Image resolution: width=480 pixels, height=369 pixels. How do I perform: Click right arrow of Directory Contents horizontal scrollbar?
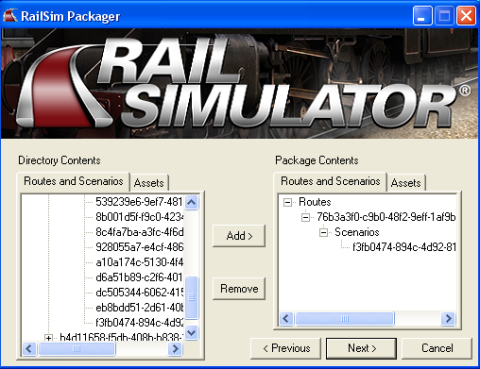point(175,349)
